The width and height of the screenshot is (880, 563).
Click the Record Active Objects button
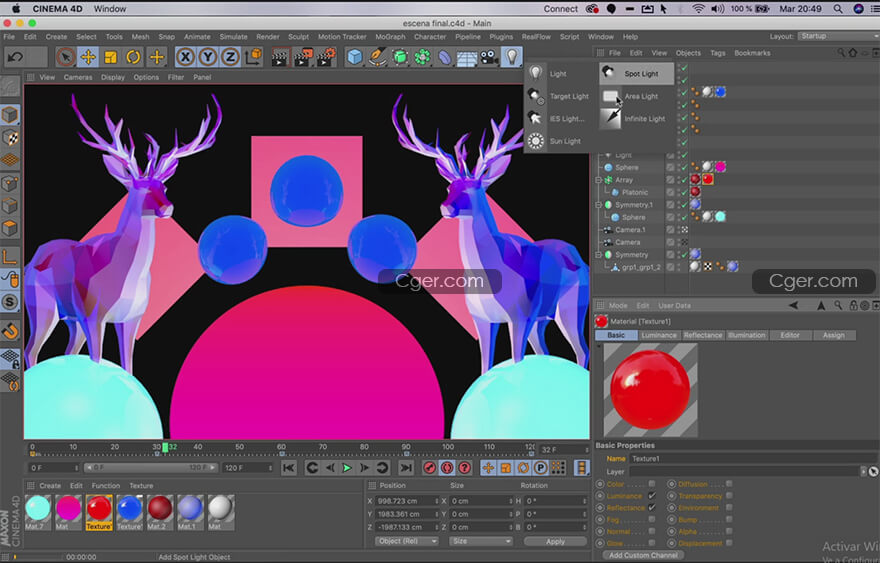[x=429, y=468]
